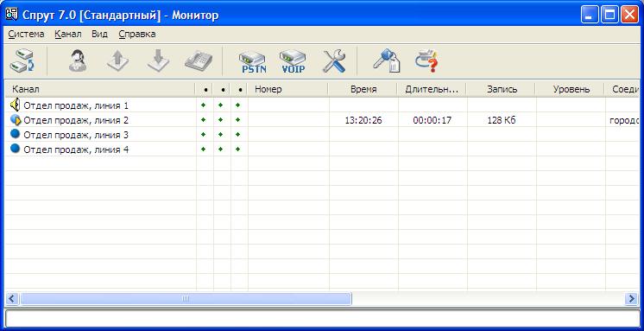
Task: Click the key with tag license icon
Action: pyautogui.click(x=387, y=60)
